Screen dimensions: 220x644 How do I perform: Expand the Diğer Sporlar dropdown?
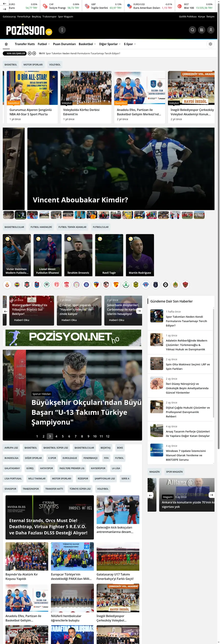click(x=110, y=44)
